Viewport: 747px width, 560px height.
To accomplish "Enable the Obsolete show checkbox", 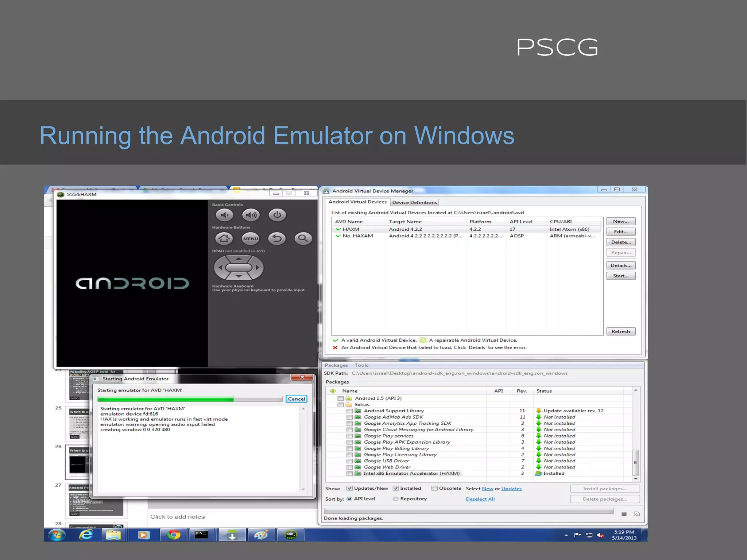I will tap(434, 488).
